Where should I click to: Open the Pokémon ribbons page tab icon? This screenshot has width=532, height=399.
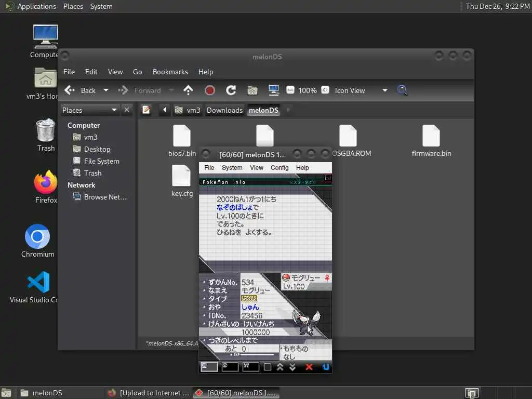click(251, 367)
